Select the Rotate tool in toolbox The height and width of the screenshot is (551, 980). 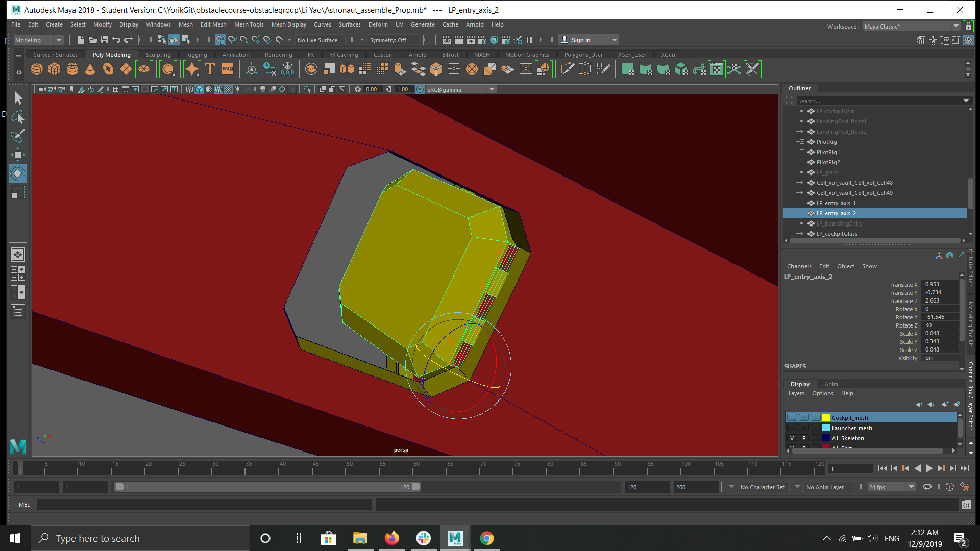pyautogui.click(x=17, y=173)
